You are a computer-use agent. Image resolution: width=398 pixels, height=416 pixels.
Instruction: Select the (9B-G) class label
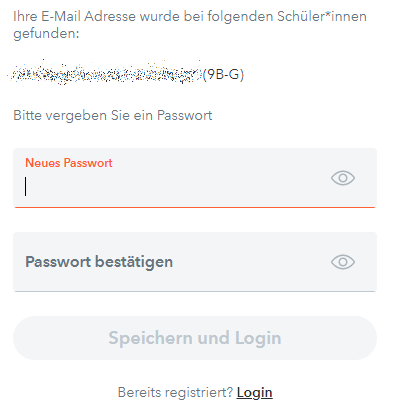pyautogui.click(x=223, y=74)
